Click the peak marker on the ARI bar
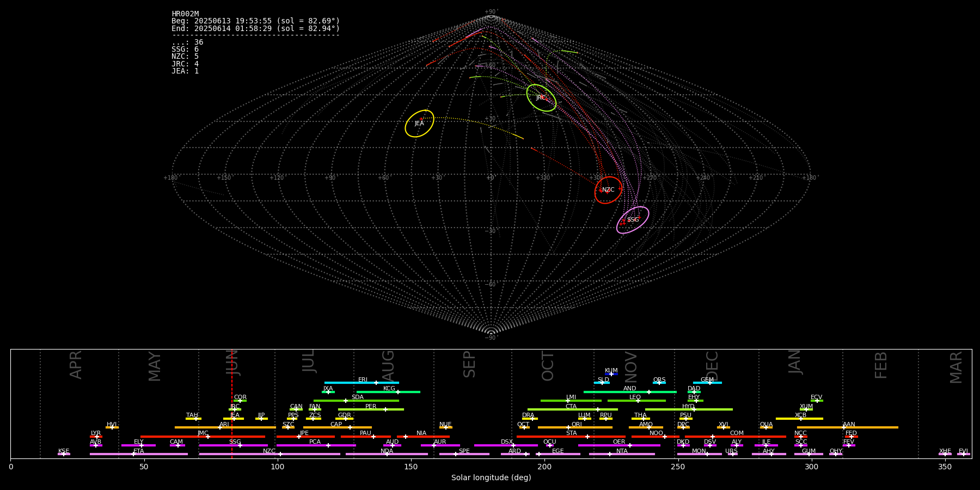The height and width of the screenshot is (490, 980). tap(220, 427)
